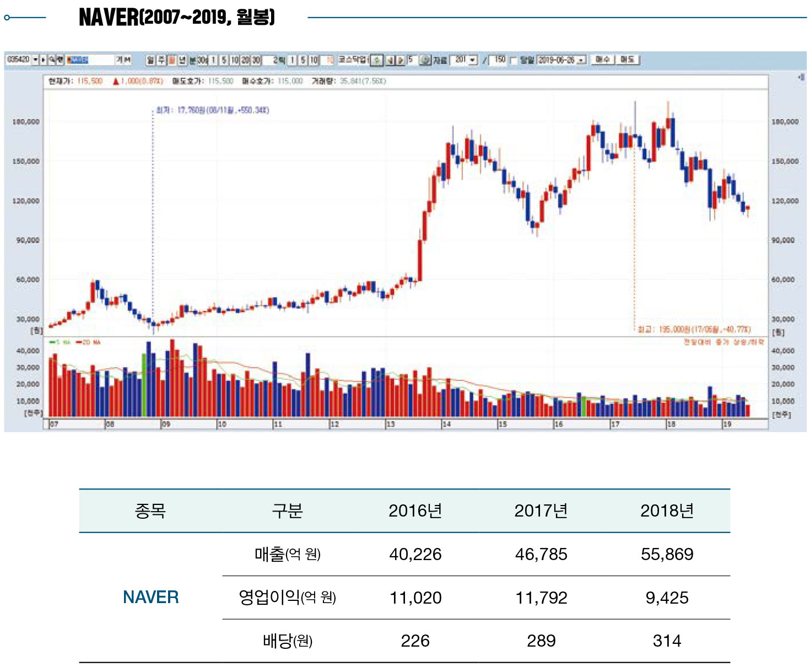This screenshot has width=810, height=672.
Task: Select the daily (일) chart period button
Action: [x=150, y=60]
